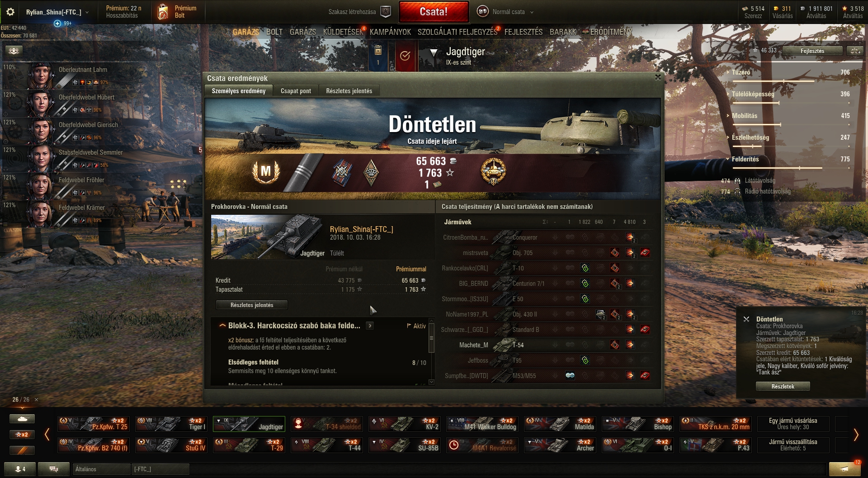Open the KAMPÁNYOK menu item

coord(390,32)
